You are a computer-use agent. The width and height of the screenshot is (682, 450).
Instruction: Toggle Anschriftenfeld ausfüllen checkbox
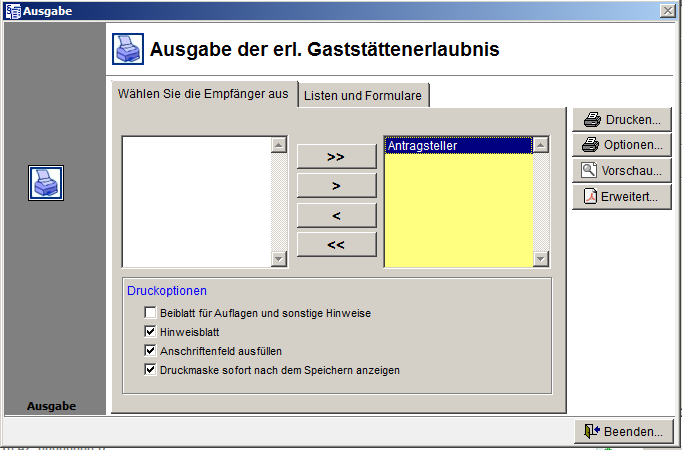pyautogui.click(x=150, y=351)
